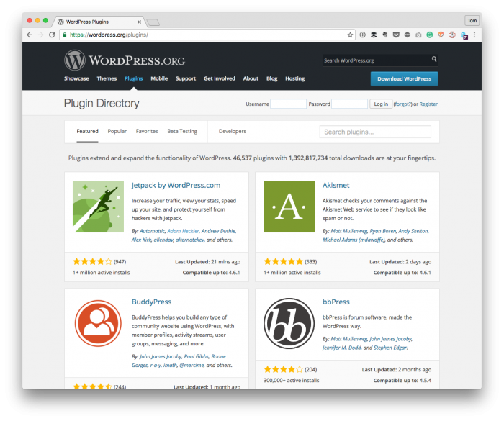Open the Showcase menu item
This screenshot has width=504, height=421.
point(76,78)
